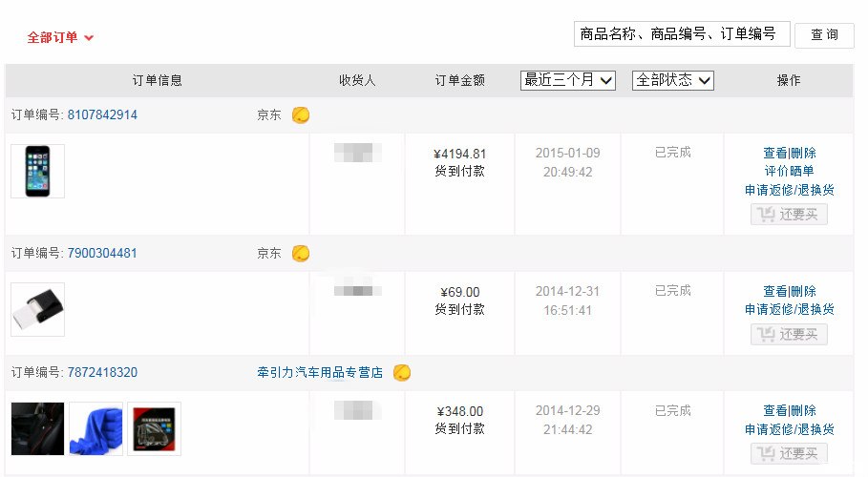Image resolution: width=868 pixels, height=477 pixels.
Task: Open the blue towel product thumbnail
Action: click(96, 429)
